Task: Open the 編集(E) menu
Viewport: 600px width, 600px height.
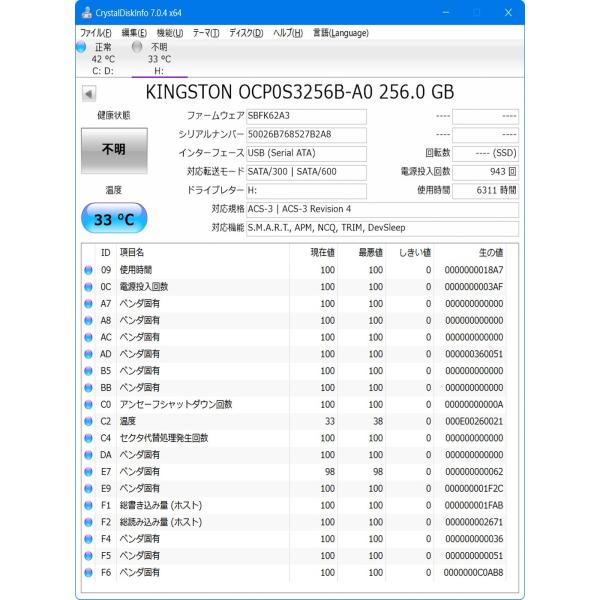Action: [134, 33]
